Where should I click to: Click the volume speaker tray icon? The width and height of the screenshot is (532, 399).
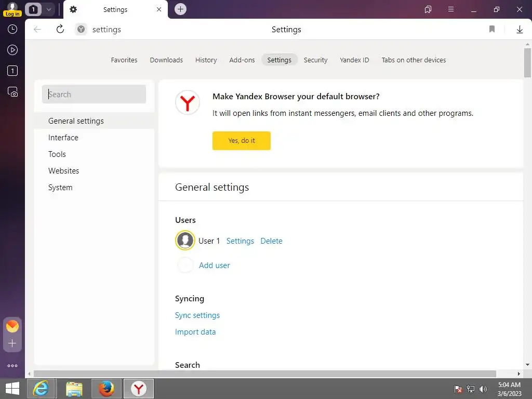[x=483, y=389]
